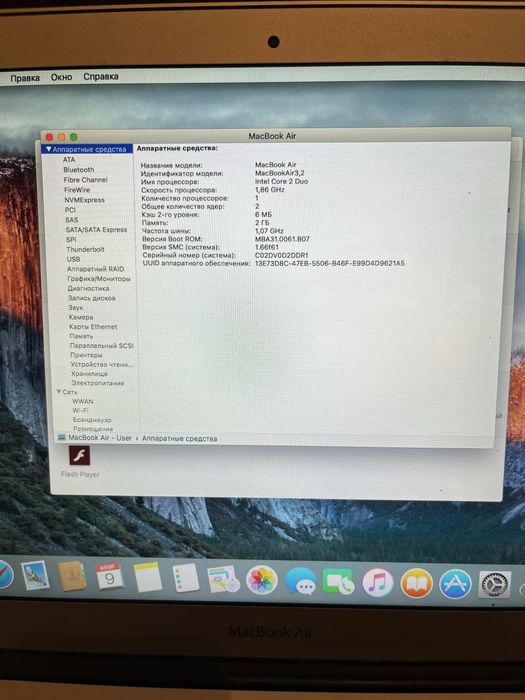Select Bluetooth in the sidebar

[x=79, y=170]
